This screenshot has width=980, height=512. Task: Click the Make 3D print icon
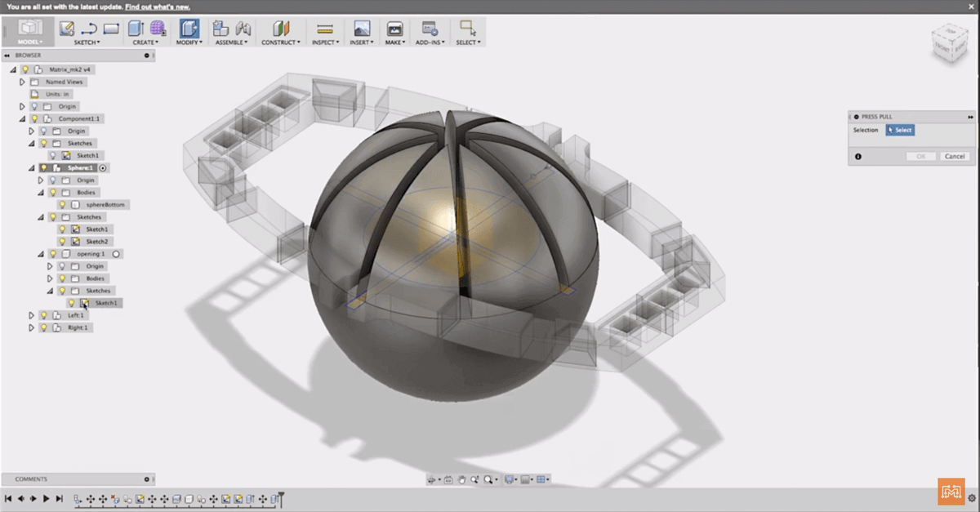[x=395, y=29]
